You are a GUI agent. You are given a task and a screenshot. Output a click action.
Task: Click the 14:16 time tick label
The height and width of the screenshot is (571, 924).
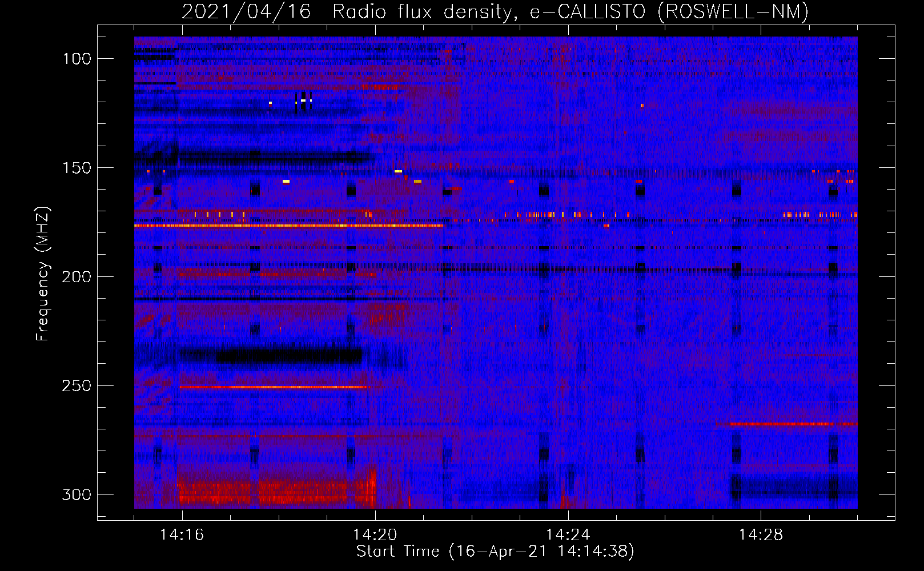(182, 534)
